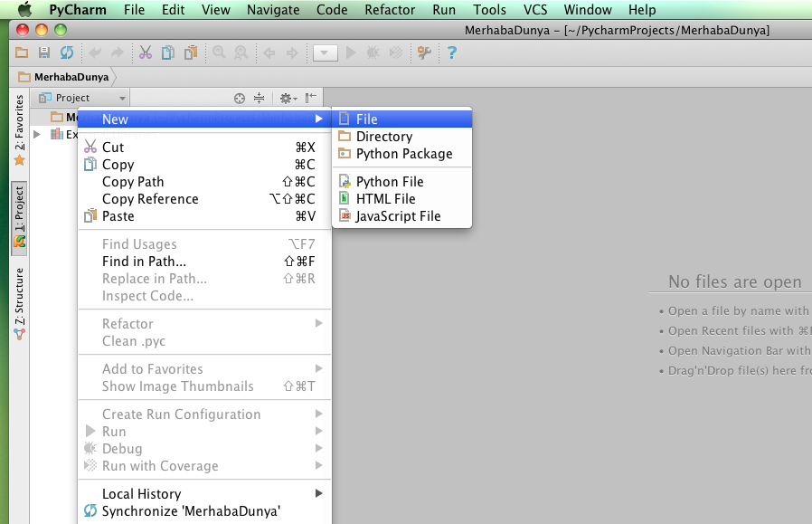Choose JavaScript File in the New submenu

coord(402,216)
